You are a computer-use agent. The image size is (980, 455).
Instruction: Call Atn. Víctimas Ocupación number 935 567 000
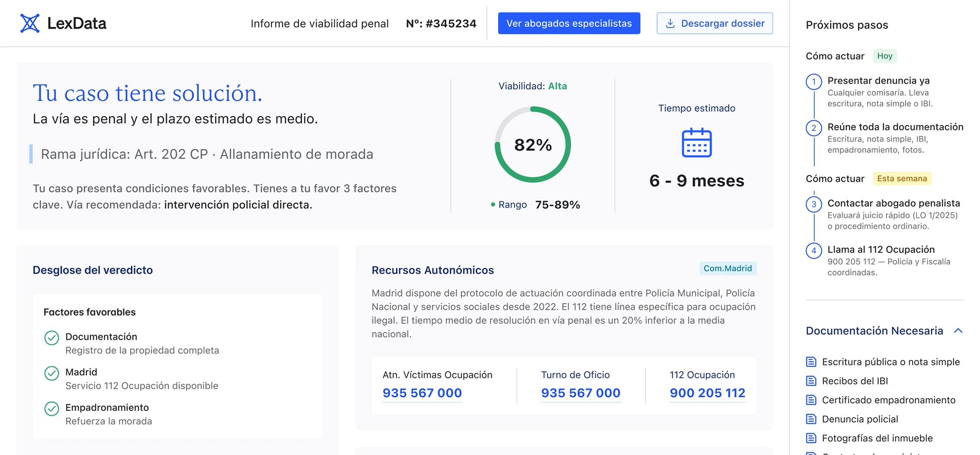pos(422,393)
